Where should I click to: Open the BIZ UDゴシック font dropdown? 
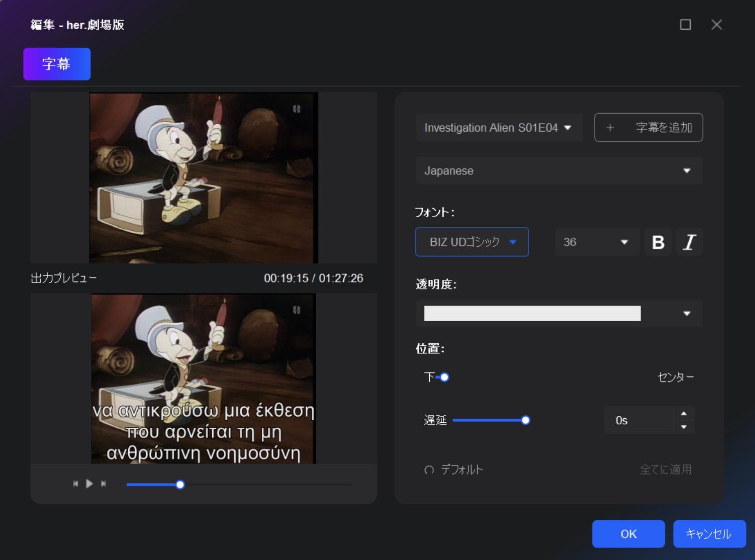point(472,242)
